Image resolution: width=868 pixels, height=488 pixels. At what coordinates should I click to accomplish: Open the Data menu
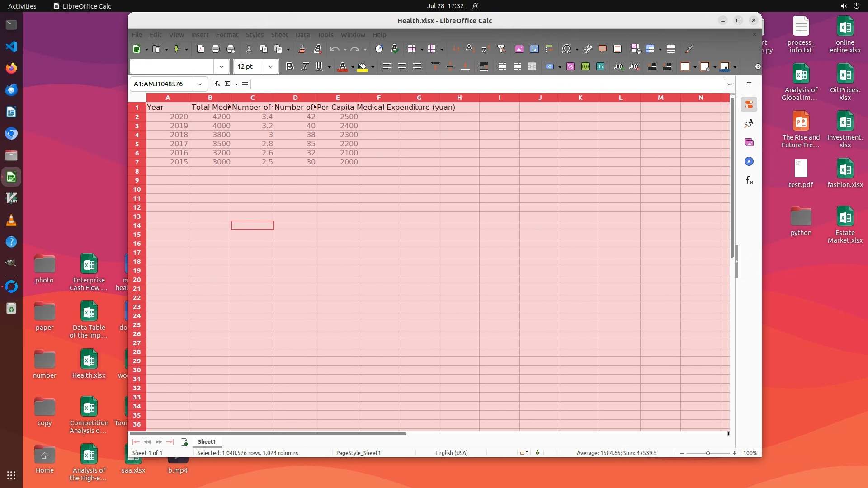pos(302,35)
